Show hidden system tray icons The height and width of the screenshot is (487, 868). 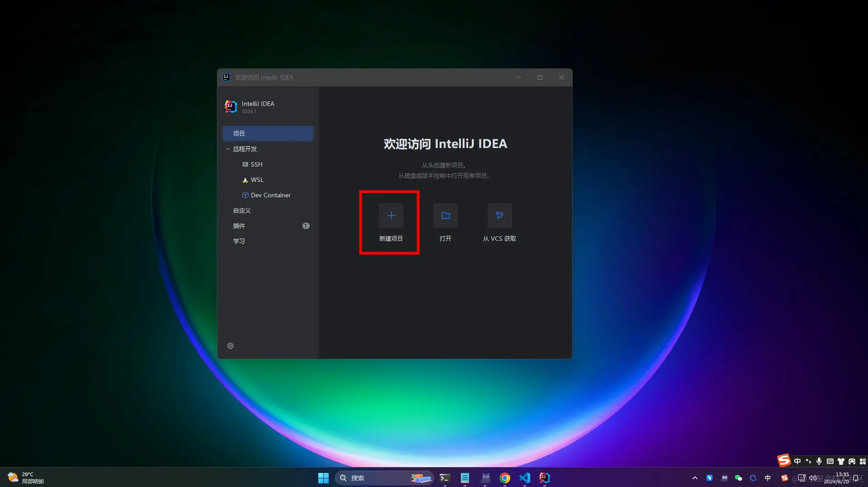click(x=695, y=478)
